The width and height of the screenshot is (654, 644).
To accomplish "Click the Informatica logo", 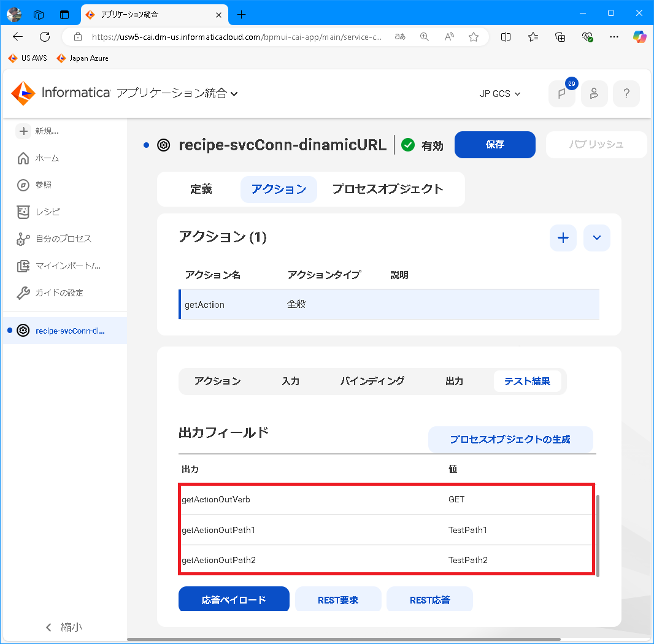I will [61, 93].
